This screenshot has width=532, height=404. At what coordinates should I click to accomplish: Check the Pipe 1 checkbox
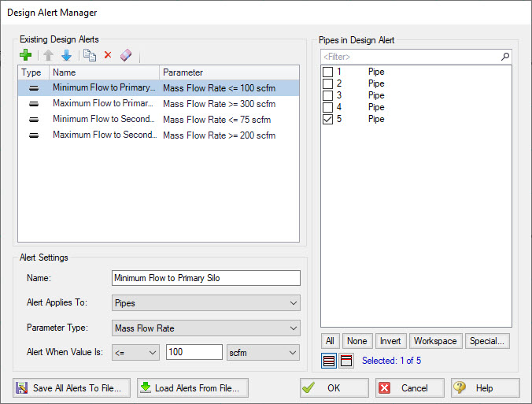pos(327,72)
